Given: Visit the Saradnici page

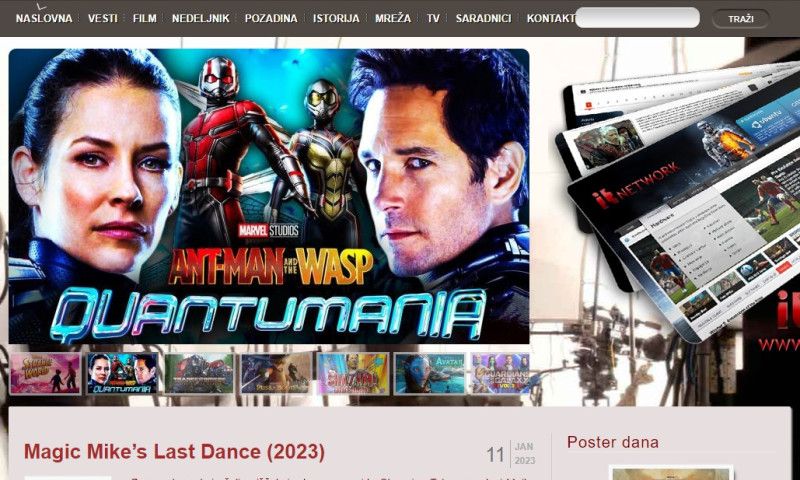Looking at the screenshot, I should click(x=483, y=18).
